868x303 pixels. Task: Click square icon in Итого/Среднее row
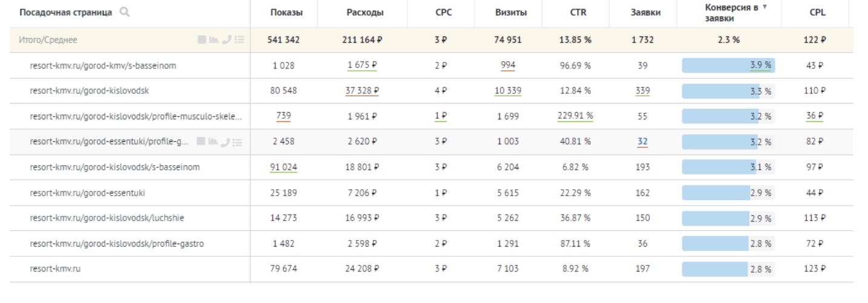(x=202, y=40)
